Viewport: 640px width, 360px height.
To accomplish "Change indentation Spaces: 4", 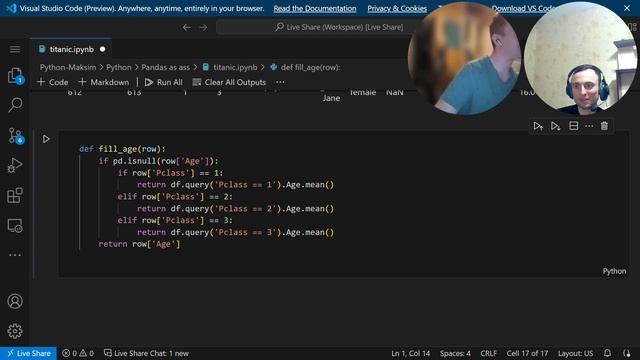I will [455, 353].
